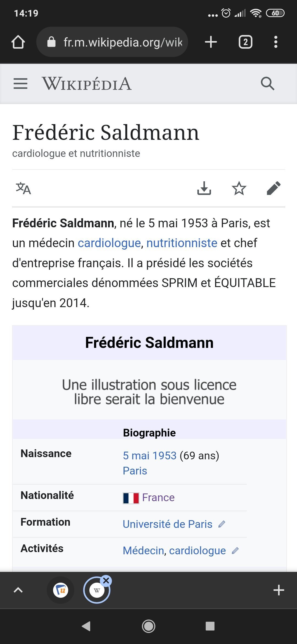Tap the Wikipedia search icon
This screenshot has width=297, height=644.
click(x=267, y=84)
